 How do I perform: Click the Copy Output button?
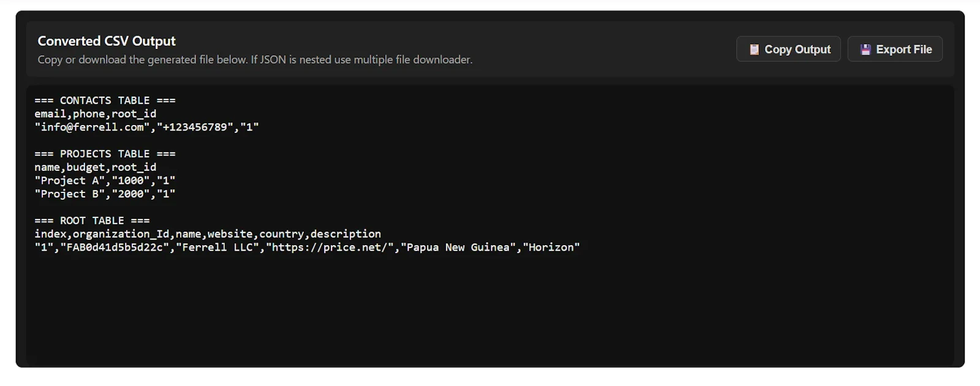[788, 49]
